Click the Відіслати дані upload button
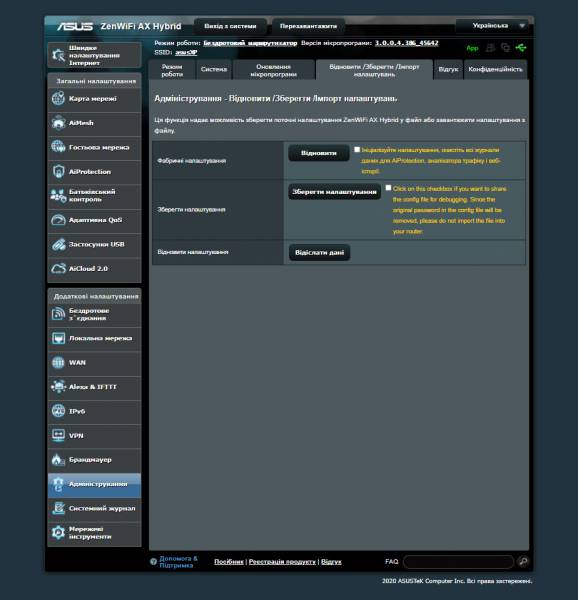The width and height of the screenshot is (578, 600). tap(319, 253)
